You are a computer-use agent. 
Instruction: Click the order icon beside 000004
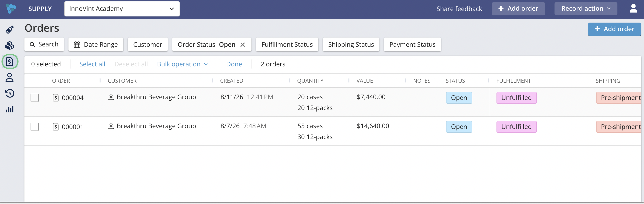click(x=56, y=98)
